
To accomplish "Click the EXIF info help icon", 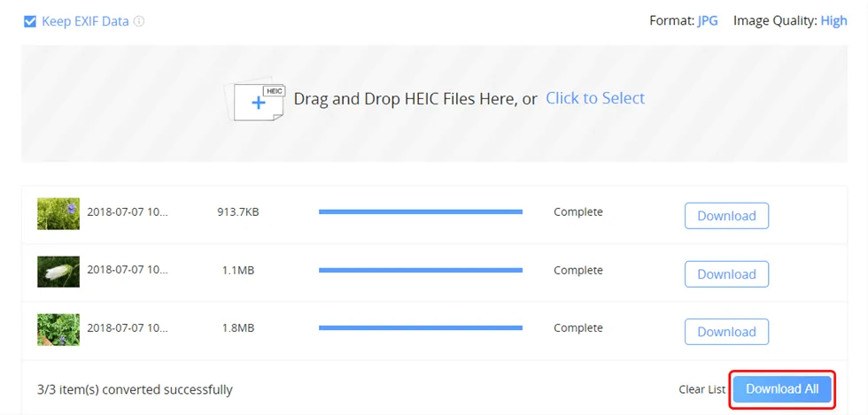I will tap(139, 21).
